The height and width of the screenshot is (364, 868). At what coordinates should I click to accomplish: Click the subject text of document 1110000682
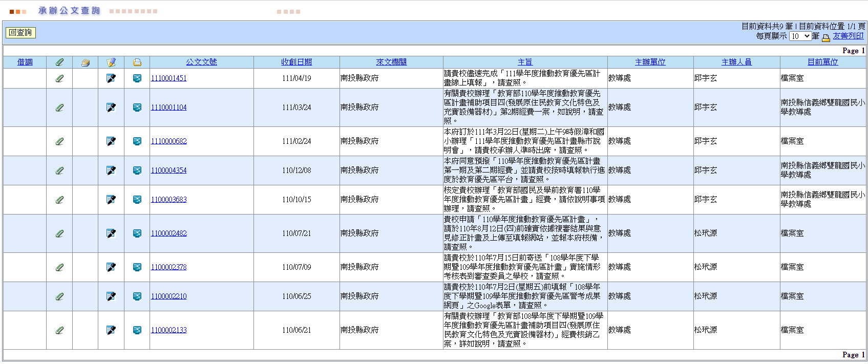[524, 141]
